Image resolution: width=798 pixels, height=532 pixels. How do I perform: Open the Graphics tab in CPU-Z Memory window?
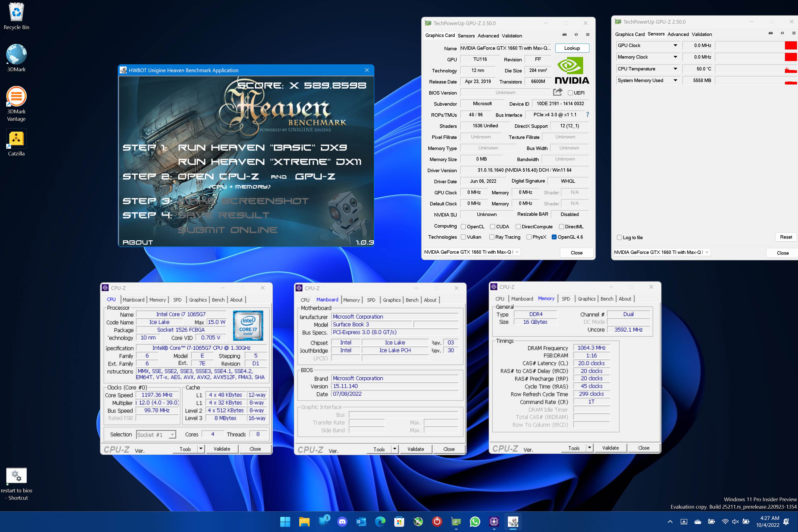click(586, 299)
